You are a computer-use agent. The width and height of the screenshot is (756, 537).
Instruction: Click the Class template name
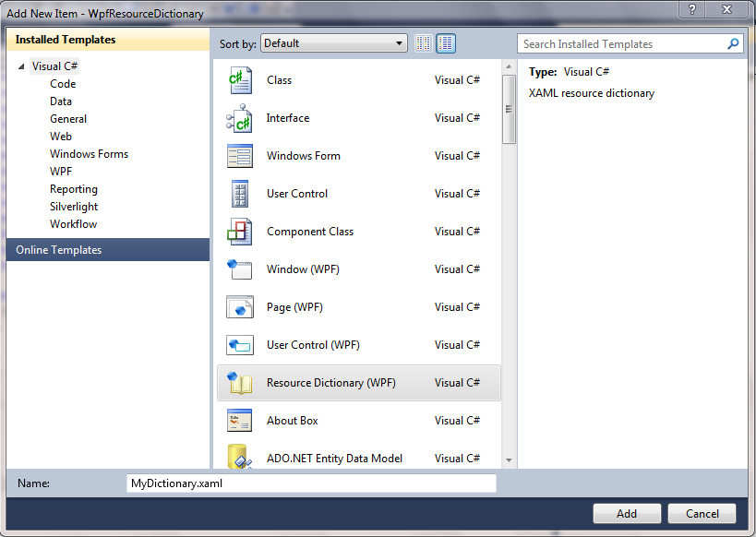coord(279,80)
